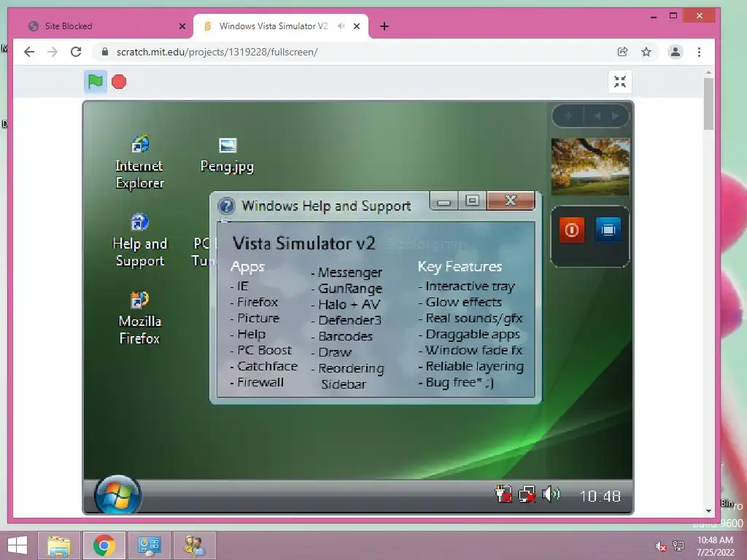Click the Chrome icon in the host taskbar
747x560 pixels.
[x=104, y=545]
